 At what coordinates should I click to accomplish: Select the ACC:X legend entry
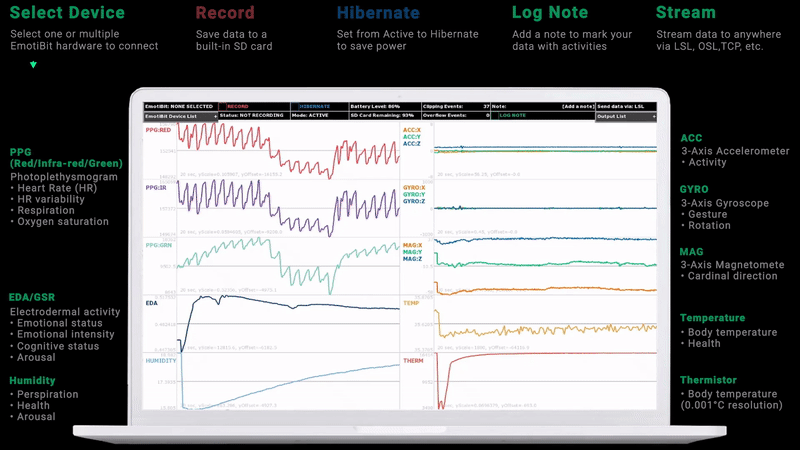click(x=412, y=130)
